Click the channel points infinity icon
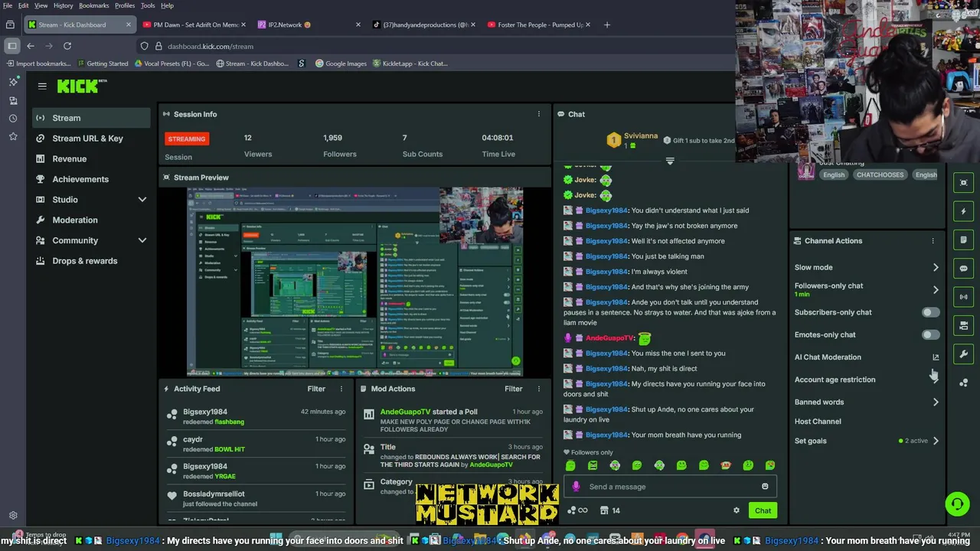The image size is (980, 551). pos(577,510)
